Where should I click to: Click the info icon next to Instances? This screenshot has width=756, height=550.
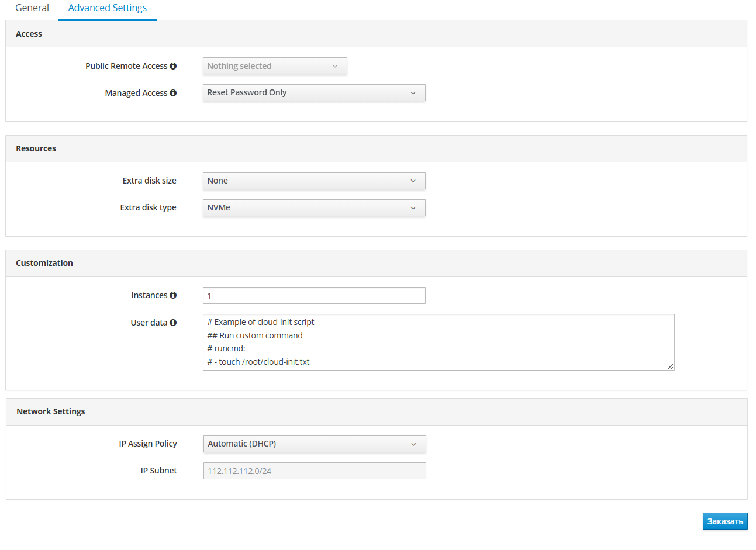(x=173, y=295)
